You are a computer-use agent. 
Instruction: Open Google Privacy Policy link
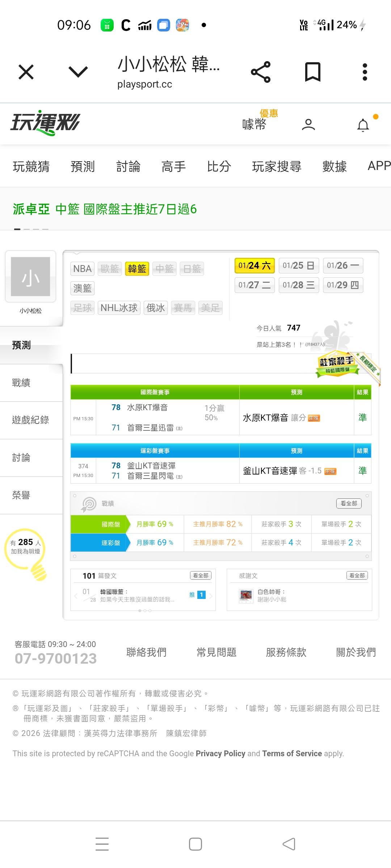[x=220, y=754]
